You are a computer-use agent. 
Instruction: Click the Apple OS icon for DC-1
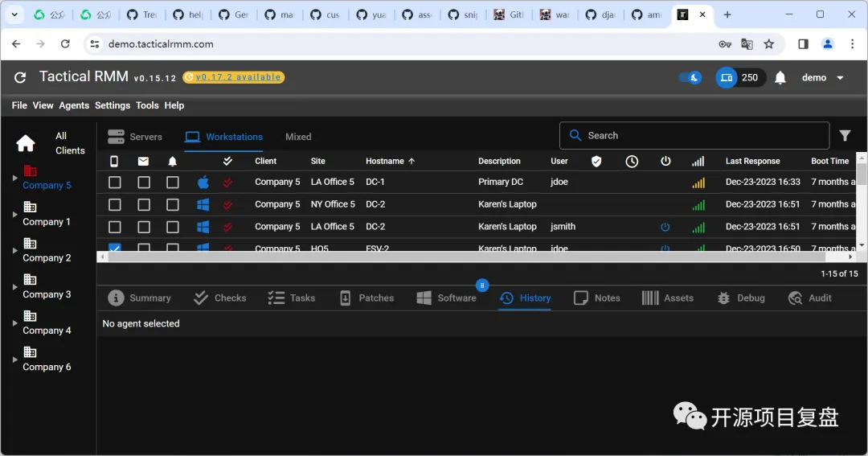pos(203,182)
